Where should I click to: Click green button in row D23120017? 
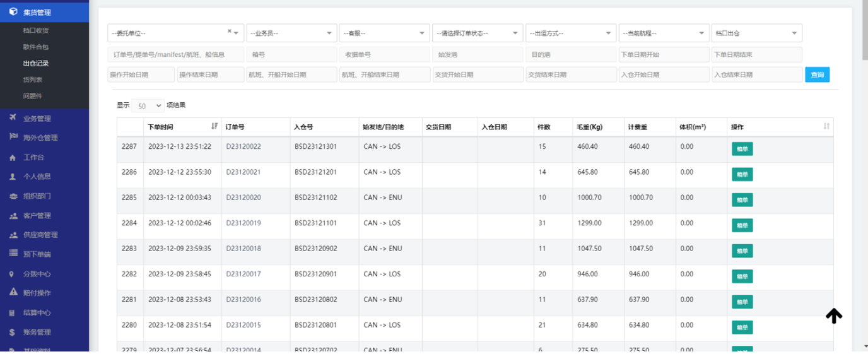[x=742, y=276]
